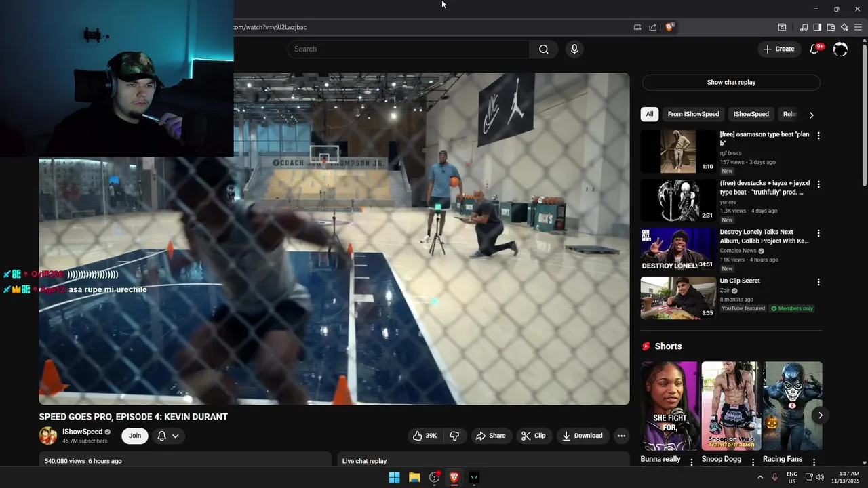The height and width of the screenshot is (488, 868).
Task: Click the install app icon in address bar
Action: [637, 27]
